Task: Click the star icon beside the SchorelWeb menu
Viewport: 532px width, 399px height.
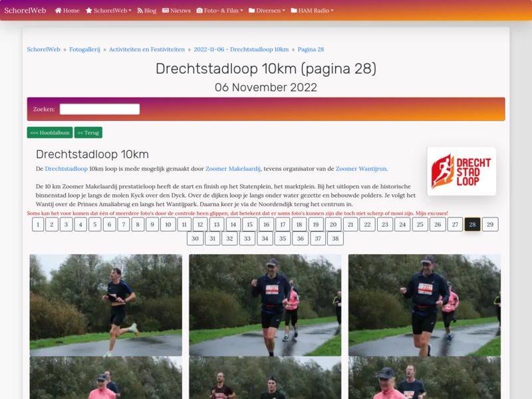Action: (x=89, y=11)
